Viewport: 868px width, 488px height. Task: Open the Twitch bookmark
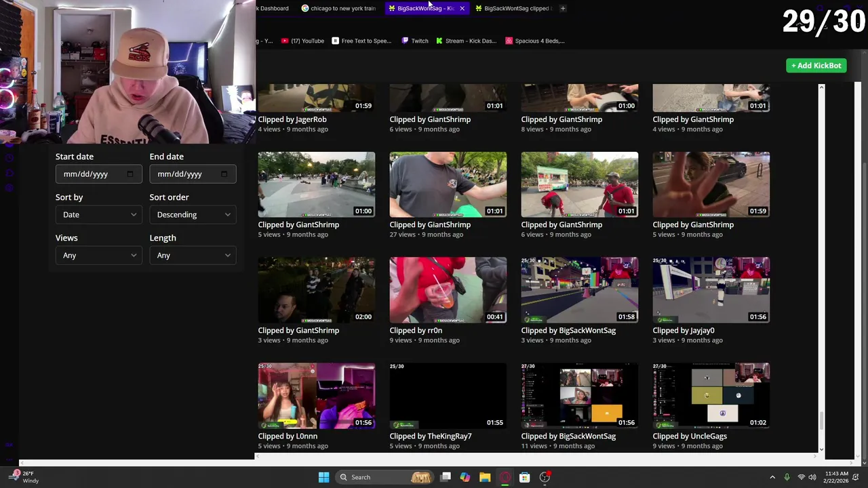[x=415, y=41]
